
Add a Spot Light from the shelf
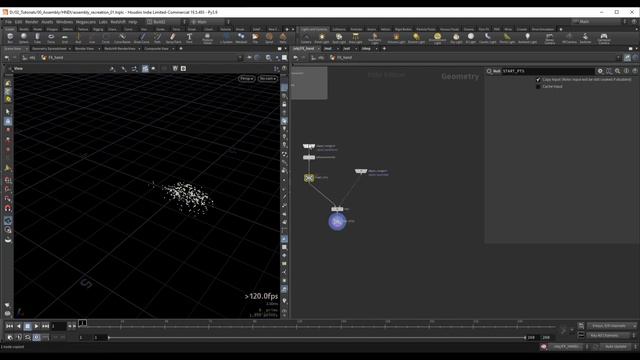tap(338, 38)
